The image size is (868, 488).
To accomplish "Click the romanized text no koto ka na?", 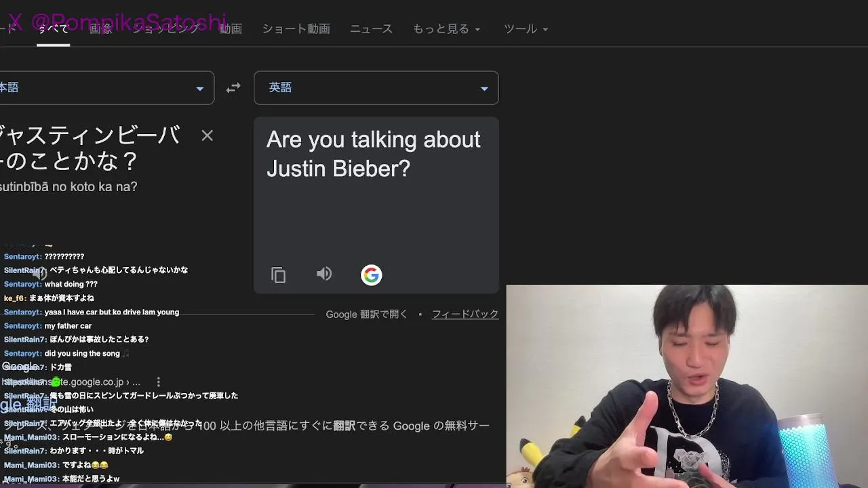I will click(x=94, y=186).
